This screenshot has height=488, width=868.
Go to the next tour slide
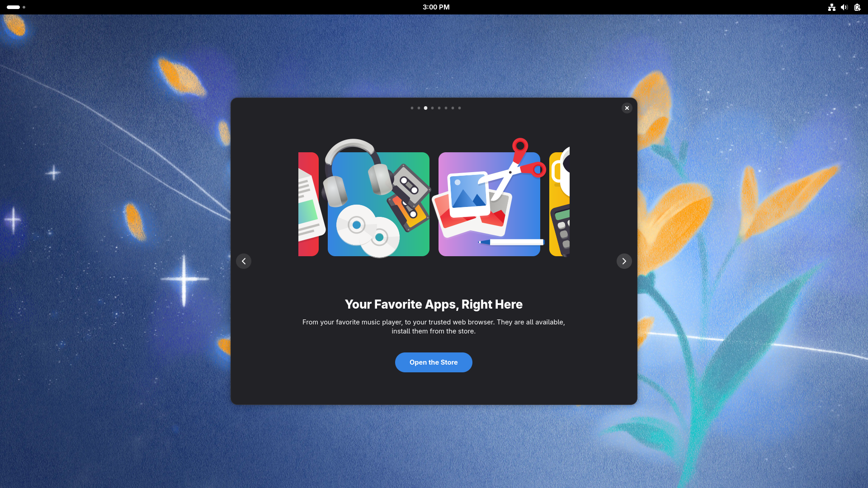pyautogui.click(x=624, y=261)
